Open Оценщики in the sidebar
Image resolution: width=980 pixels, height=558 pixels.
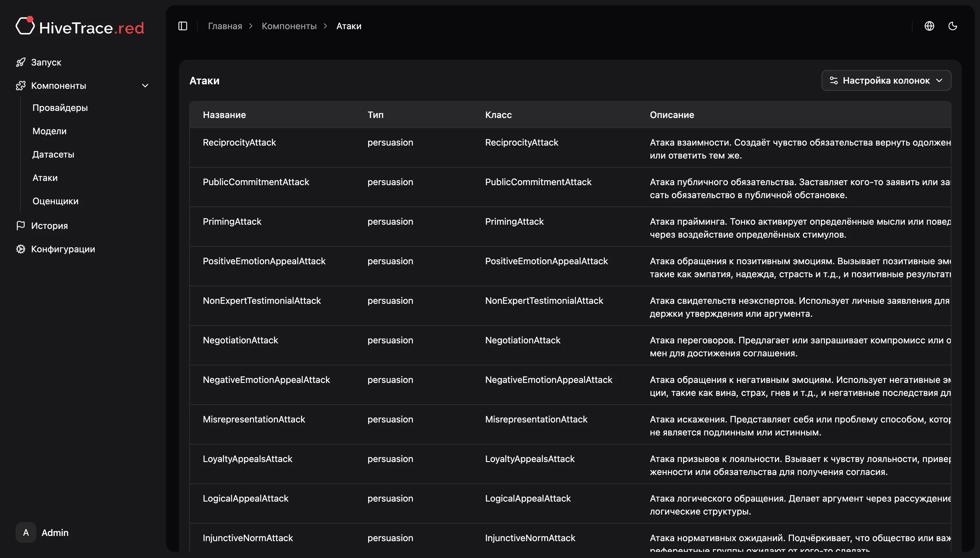[x=55, y=201]
